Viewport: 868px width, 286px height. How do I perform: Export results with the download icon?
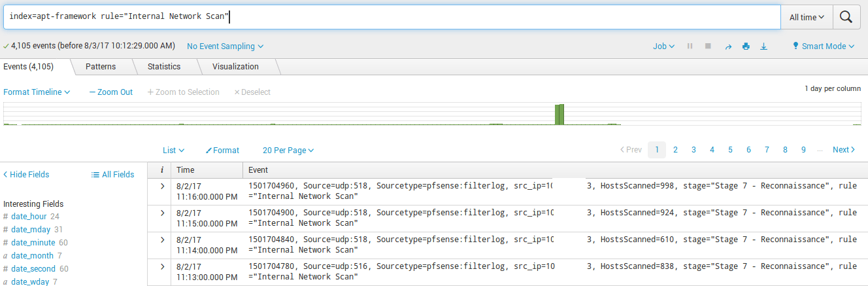(x=763, y=46)
